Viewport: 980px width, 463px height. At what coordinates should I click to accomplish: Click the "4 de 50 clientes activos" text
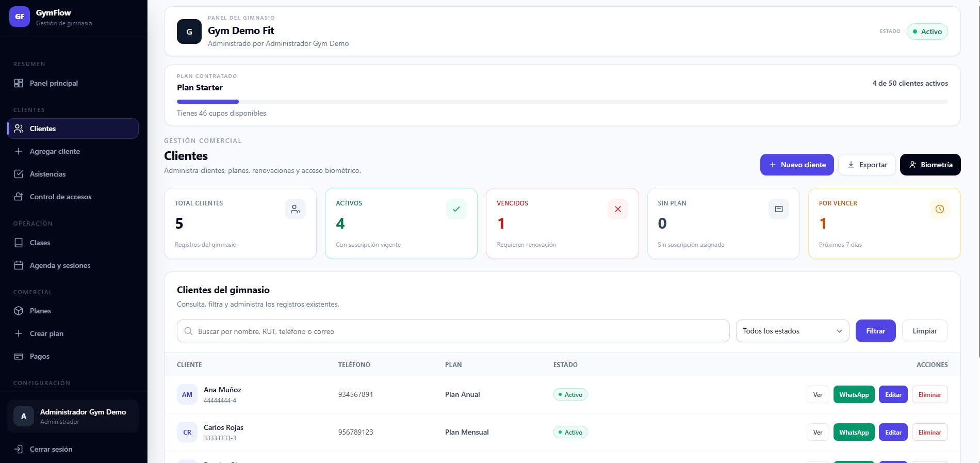click(x=910, y=83)
